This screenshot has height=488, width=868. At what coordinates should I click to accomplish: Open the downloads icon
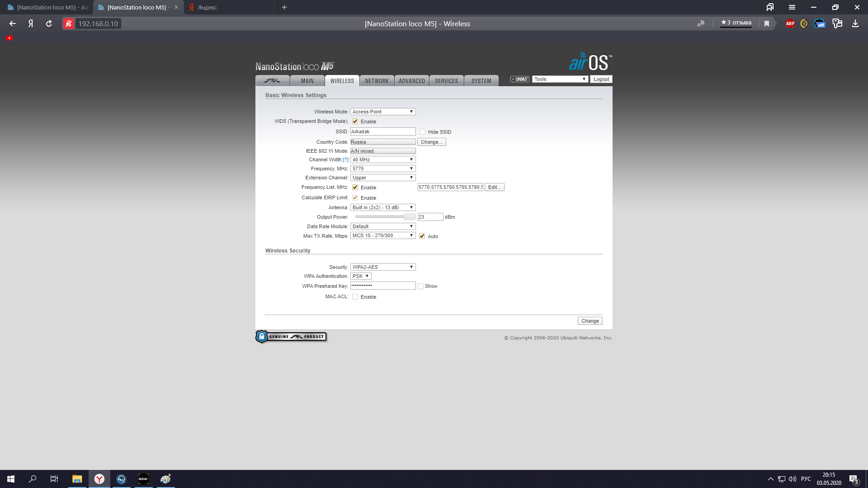tap(855, 24)
